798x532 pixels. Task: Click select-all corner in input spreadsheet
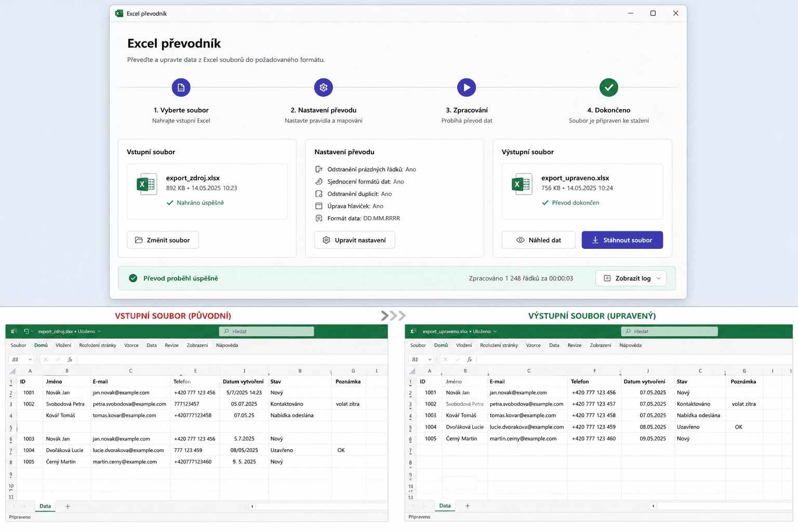click(x=12, y=371)
